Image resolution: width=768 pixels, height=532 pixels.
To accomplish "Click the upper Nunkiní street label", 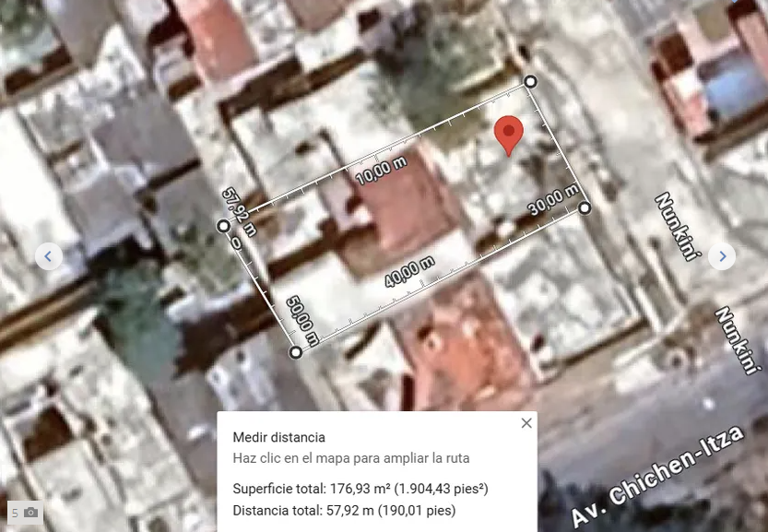I will pos(679,227).
